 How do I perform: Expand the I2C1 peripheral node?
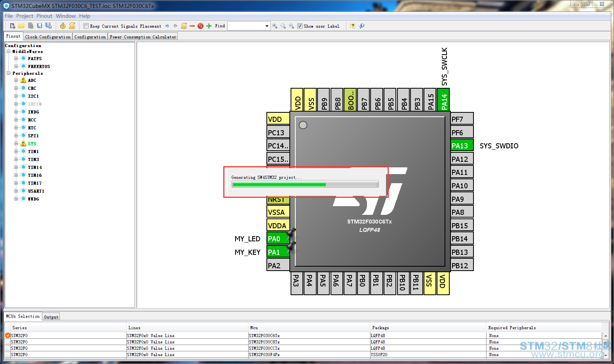coord(16,96)
